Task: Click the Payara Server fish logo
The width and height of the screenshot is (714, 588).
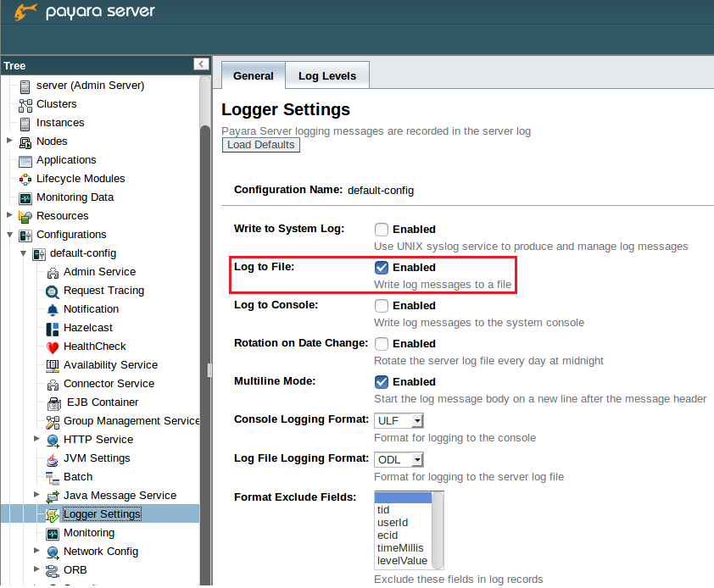Action: point(25,11)
